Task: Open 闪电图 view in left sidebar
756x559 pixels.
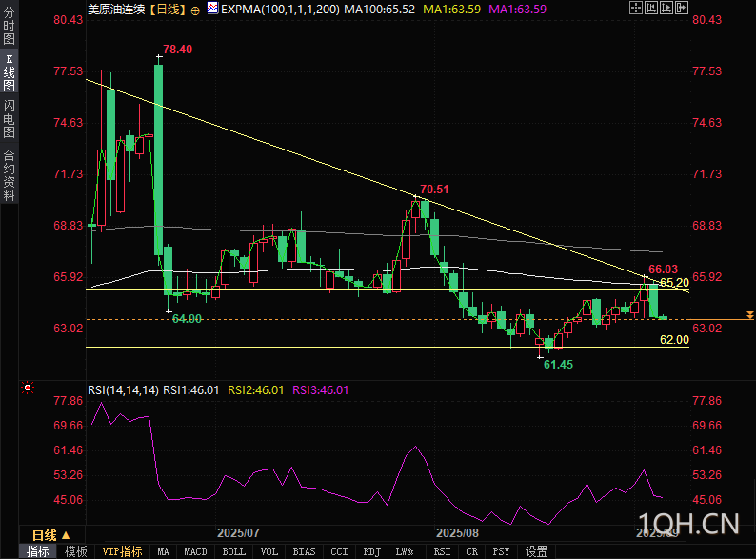Action: click(x=9, y=118)
